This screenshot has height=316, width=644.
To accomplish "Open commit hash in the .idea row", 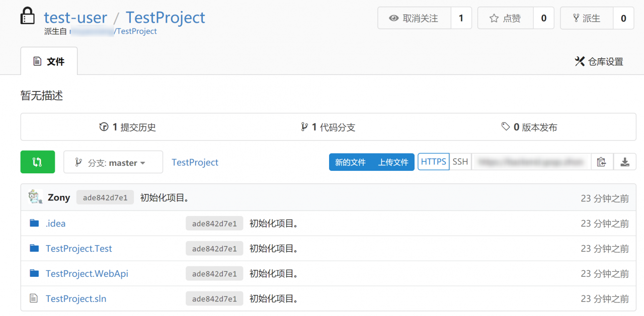I will 214,224.
